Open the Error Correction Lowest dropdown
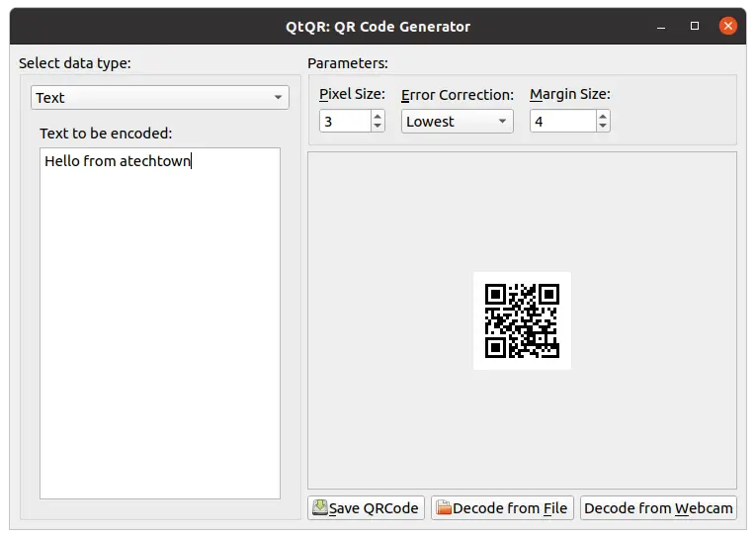The width and height of the screenshot is (756, 539). tap(458, 121)
